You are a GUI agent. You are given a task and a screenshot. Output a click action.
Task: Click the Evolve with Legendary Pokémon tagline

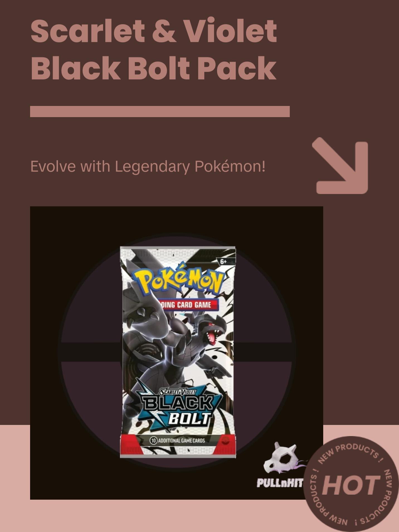(x=148, y=166)
